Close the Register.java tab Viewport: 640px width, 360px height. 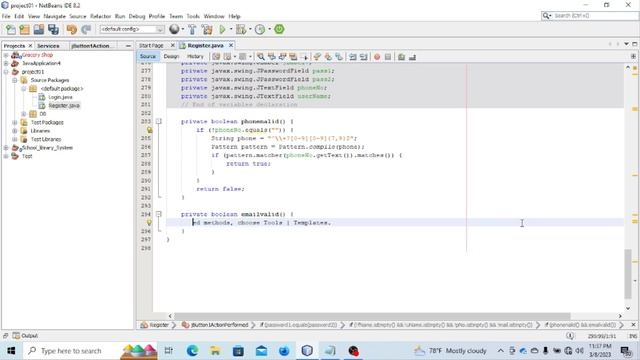click(231, 45)
